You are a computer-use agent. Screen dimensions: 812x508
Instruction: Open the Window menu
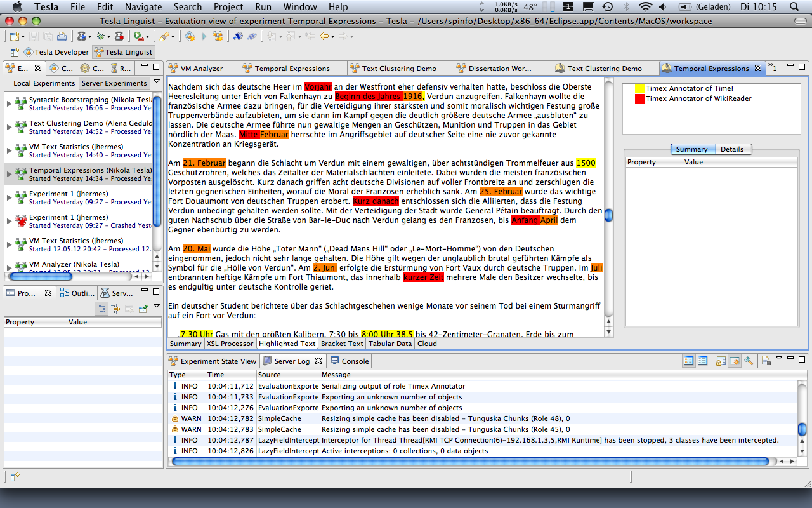tap(300, 7)
